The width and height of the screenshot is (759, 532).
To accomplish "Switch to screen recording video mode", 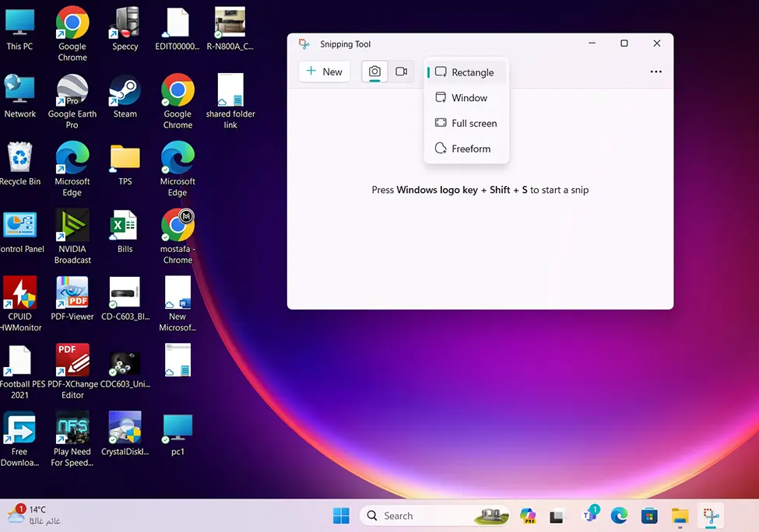I will tap(402, 71).
